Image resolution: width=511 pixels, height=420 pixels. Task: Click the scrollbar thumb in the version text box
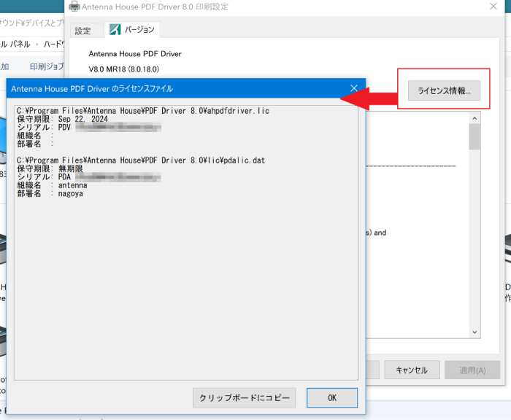coord(474,136)
